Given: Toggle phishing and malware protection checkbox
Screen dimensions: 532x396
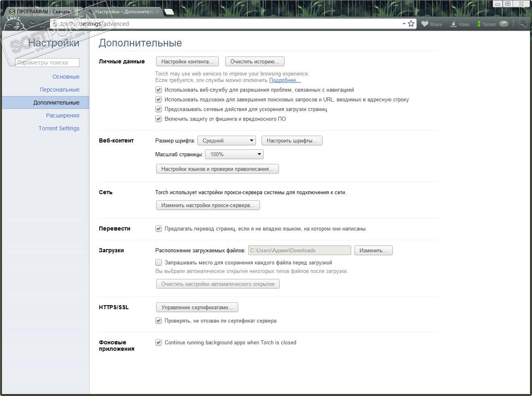Looking at the screenshot, I should [x=159, y=119].
